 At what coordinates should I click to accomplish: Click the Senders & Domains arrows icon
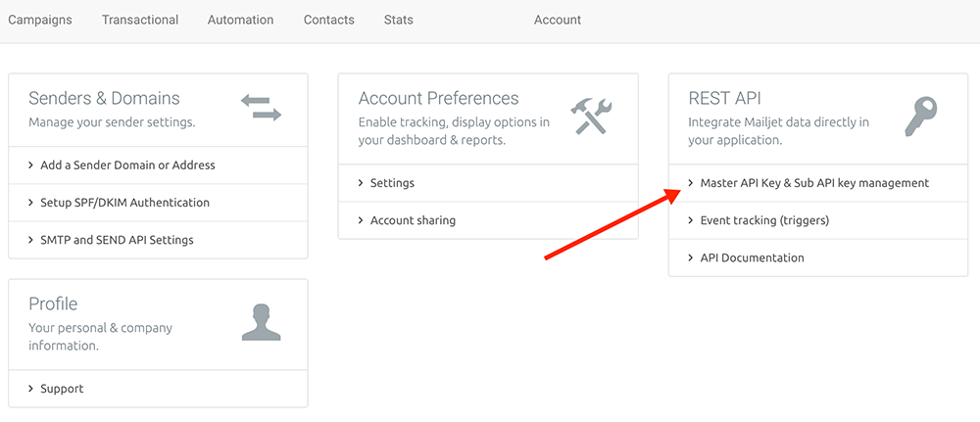[x=262, y=108]
